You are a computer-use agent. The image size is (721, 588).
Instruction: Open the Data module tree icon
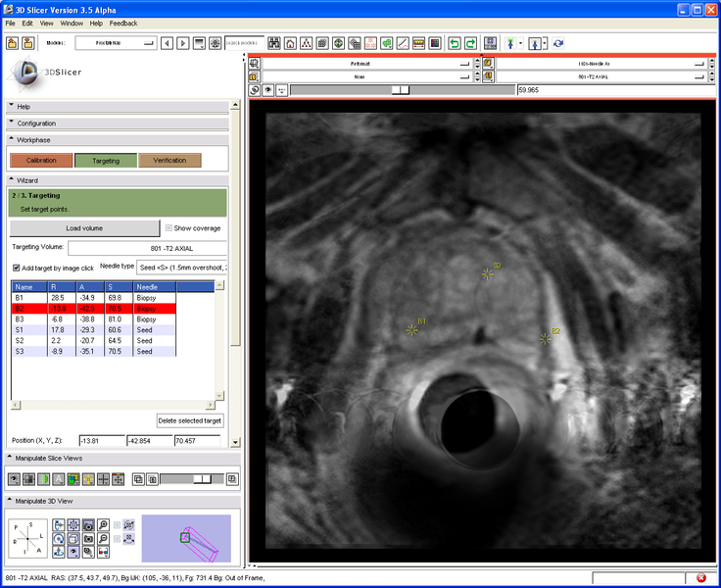coord(307,43)
